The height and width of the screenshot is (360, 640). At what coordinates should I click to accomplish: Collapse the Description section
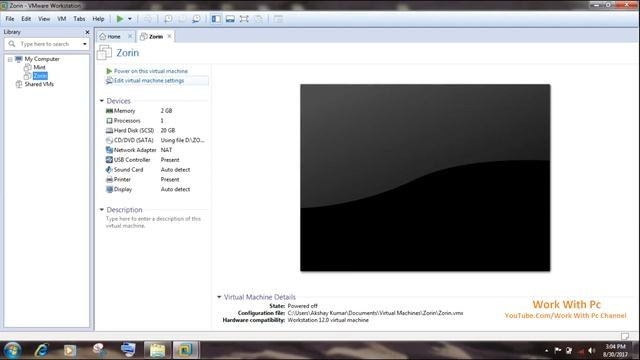click(x=102, y=209)
